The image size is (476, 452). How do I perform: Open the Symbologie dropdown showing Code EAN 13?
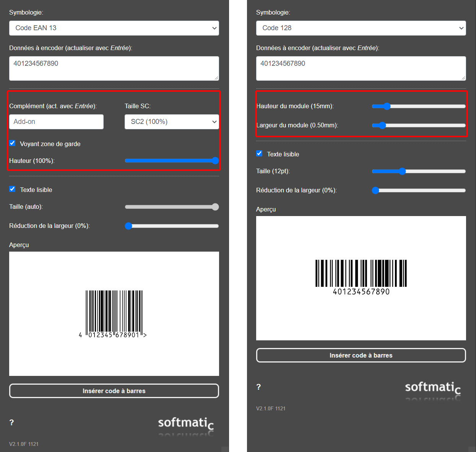[x=114, y=28]
